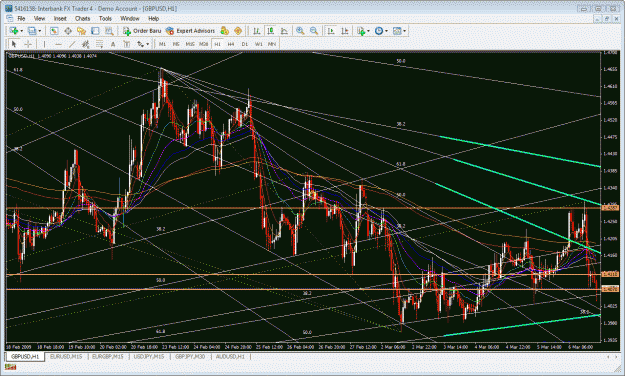Open the Insert menu
This screenshot has height=376, width=625.
click(x=60, y=18)
